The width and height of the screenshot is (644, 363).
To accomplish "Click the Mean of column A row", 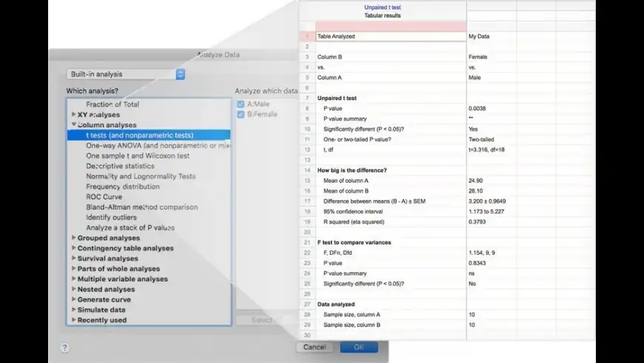I will tap(391, 181).
